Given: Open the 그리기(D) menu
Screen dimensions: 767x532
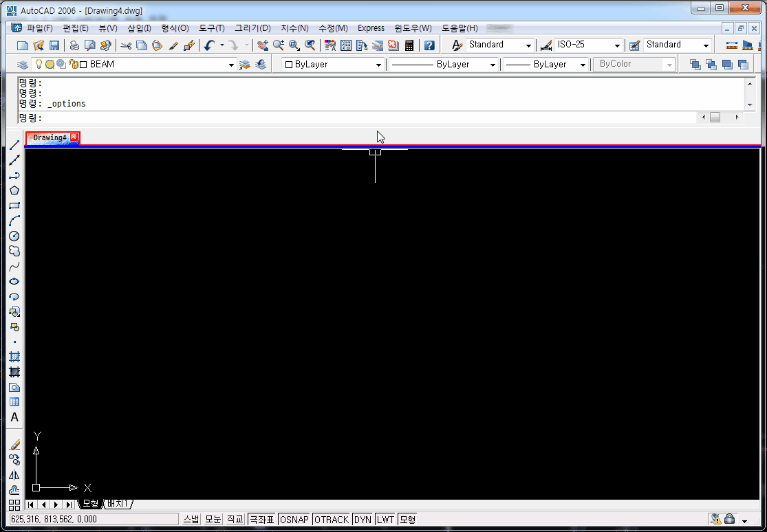Looking at the screenshot, I should point(252,28).
